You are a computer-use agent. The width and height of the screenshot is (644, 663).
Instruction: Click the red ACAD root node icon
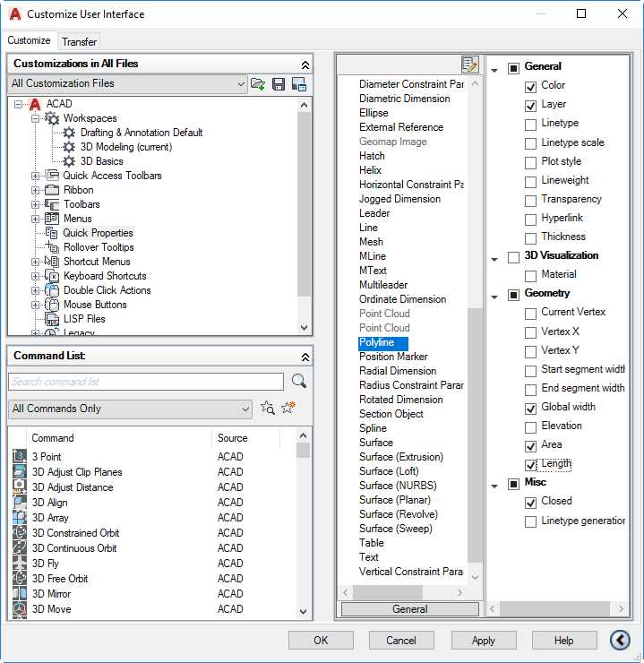35,104
